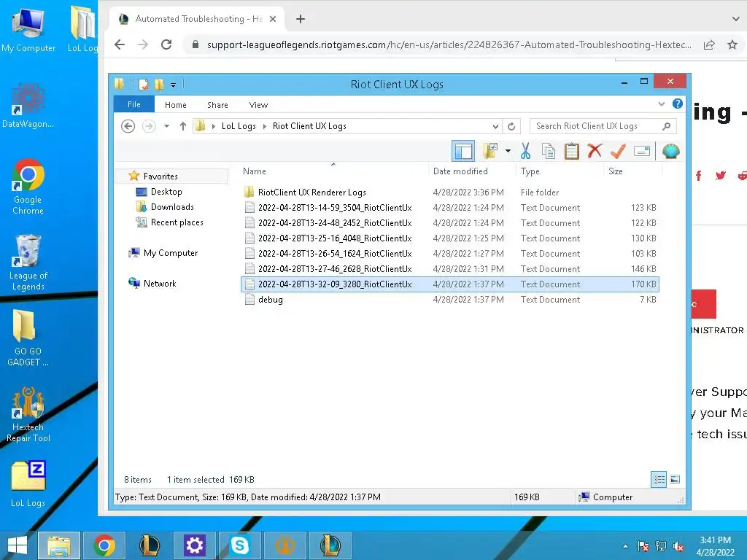Copy the selected file using copy icon
This screenshot has width=747, height=560.
pos(549,152)
